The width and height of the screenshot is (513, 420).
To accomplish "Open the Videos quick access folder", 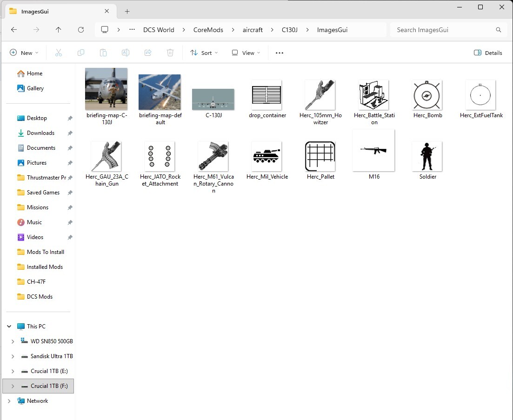I will [x=35, y=237].
